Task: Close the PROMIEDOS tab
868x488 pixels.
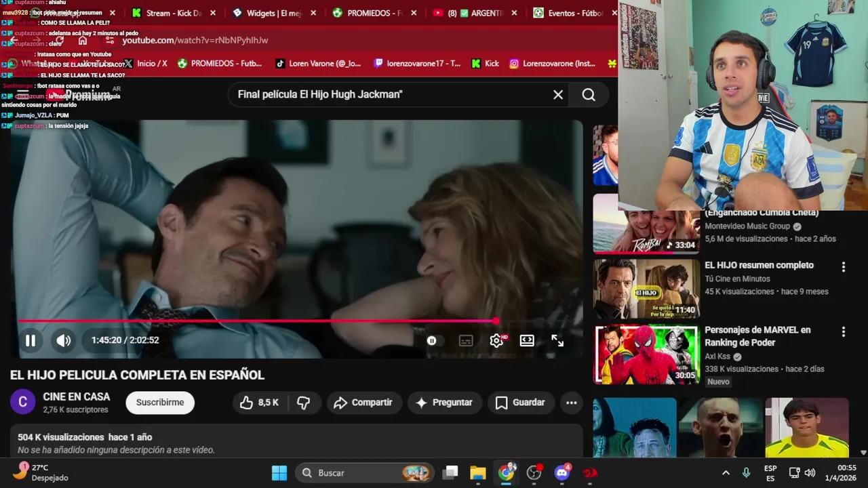Action: [x=414, y=13]
